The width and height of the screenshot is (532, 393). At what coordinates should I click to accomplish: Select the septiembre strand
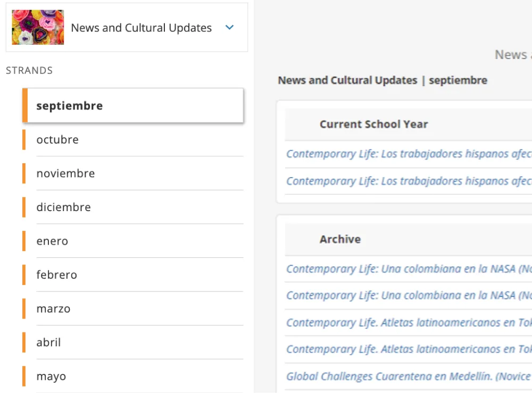click(x=69, y=105)
